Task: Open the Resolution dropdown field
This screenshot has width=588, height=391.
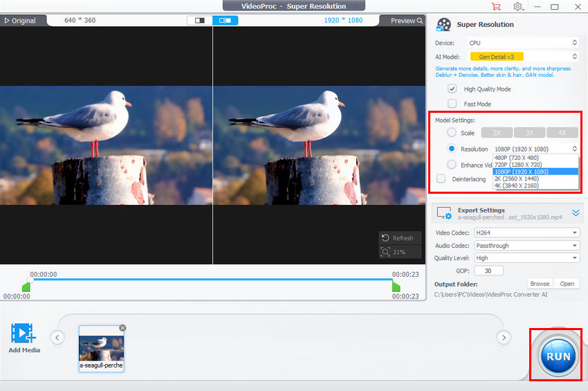Action: pos(535,149)
